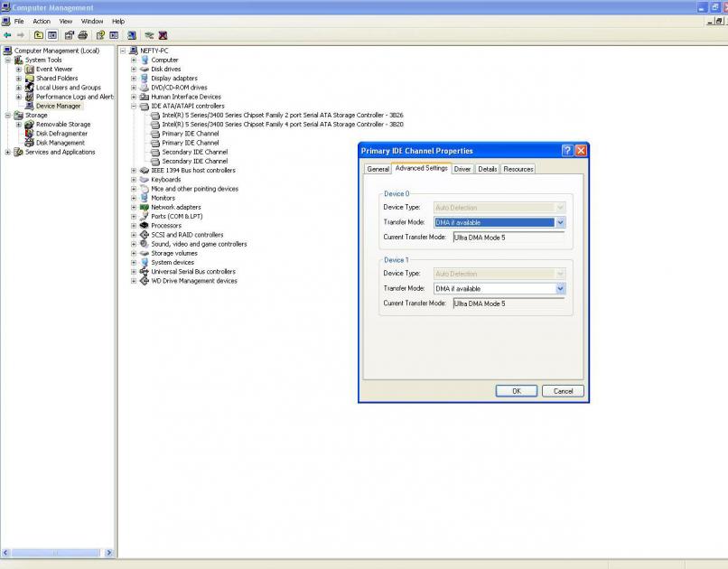This screenshot has width=728, height=569.
Task: Click the Removable Storage icon
Action: tap(29, 125)
